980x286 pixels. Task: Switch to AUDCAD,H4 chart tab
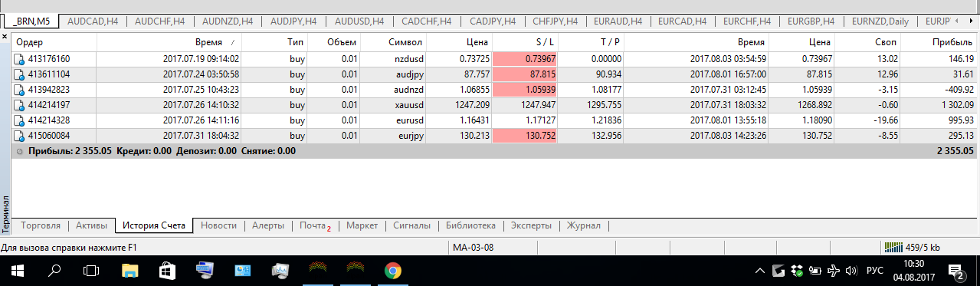93,21
